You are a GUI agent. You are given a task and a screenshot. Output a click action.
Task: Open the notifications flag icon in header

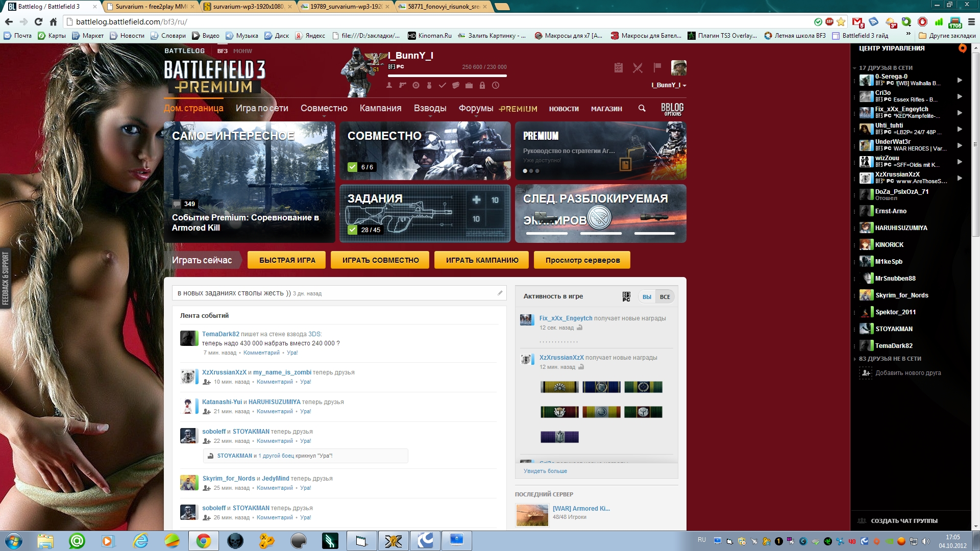click(657, 67)
